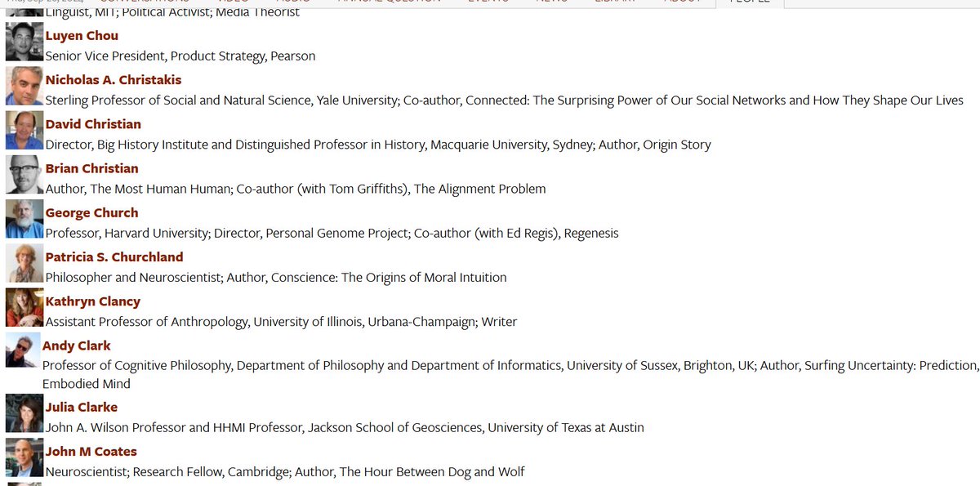Open the Andy Clark link

pyautogui.click(x=77, y=346)
